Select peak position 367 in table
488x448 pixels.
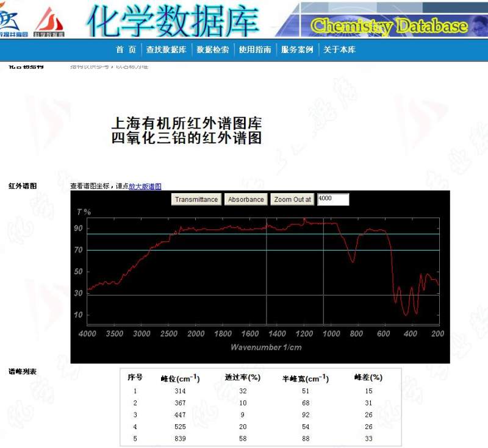point(180,403)
